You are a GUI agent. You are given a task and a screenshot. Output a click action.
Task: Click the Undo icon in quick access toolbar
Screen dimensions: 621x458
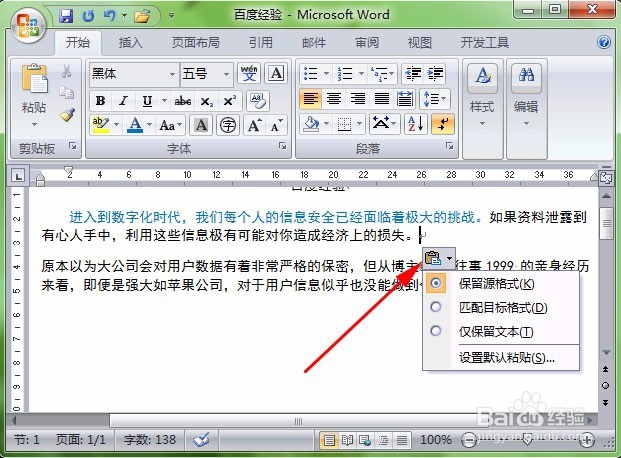110,16
